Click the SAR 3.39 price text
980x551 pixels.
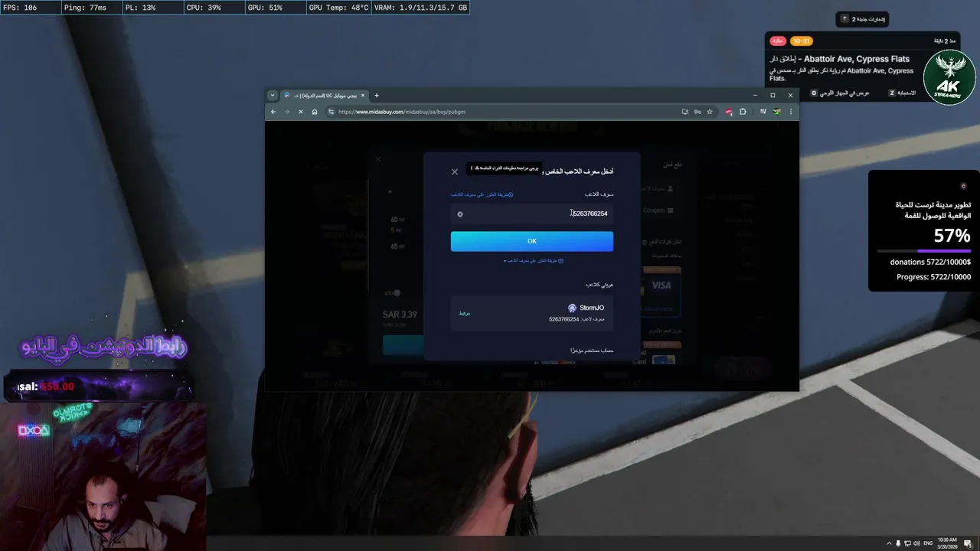[400, 315]
